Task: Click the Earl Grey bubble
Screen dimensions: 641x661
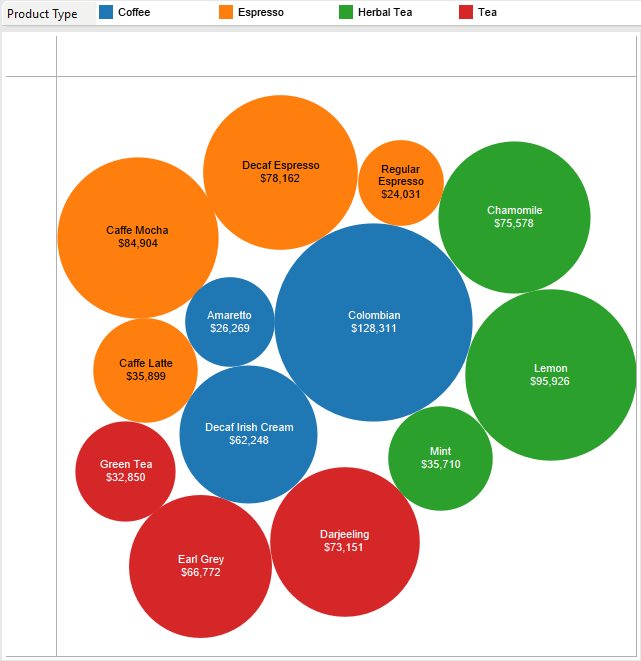Action: coord(200,566)
